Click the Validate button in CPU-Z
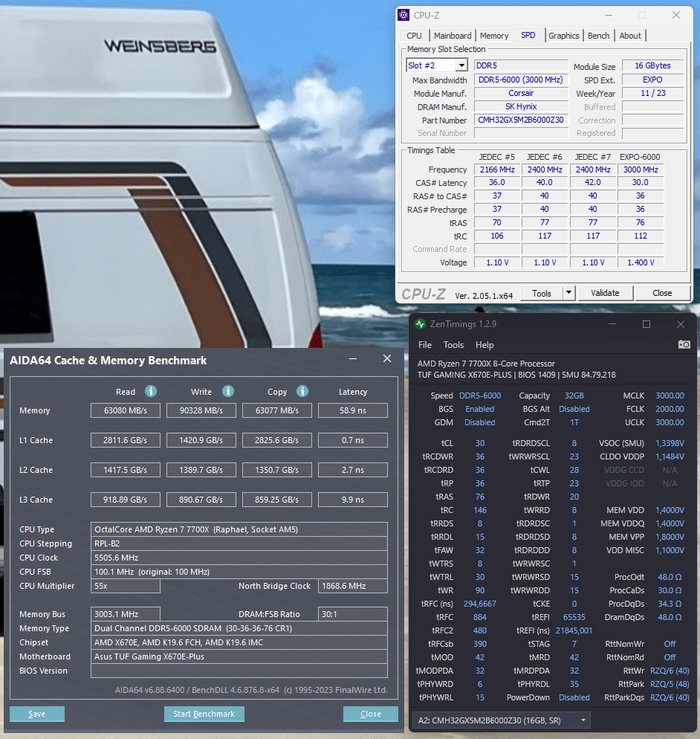 click(x=606, y=293)
